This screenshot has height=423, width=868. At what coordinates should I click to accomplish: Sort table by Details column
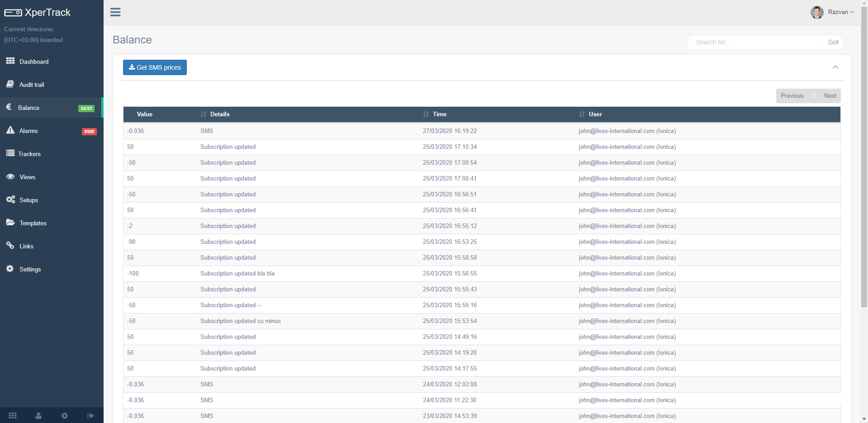(x=220, y=114)
